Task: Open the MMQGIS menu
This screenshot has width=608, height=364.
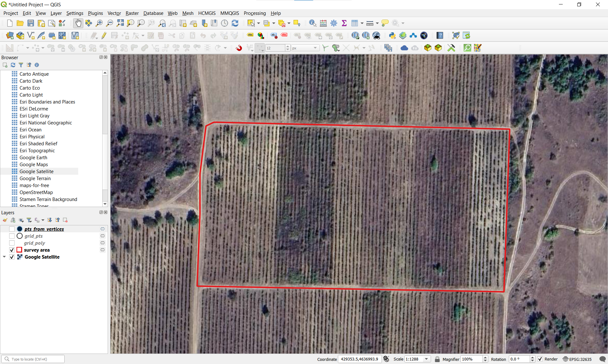Action: coord(230,13)
